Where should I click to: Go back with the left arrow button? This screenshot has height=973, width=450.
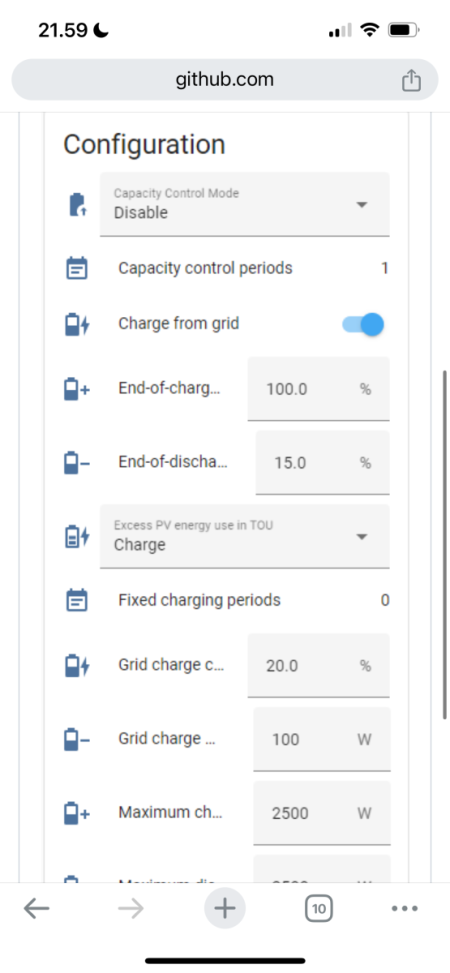click(x=37, y=908)
